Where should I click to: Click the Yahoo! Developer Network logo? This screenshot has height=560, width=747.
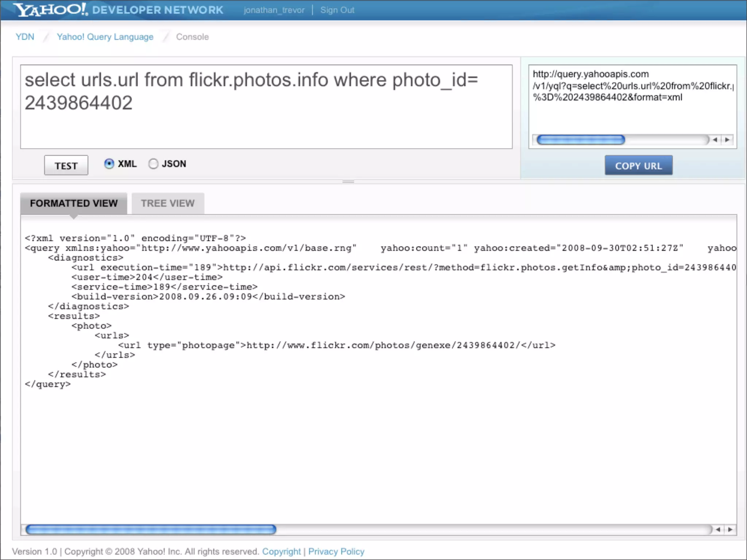tap(119, 9)
